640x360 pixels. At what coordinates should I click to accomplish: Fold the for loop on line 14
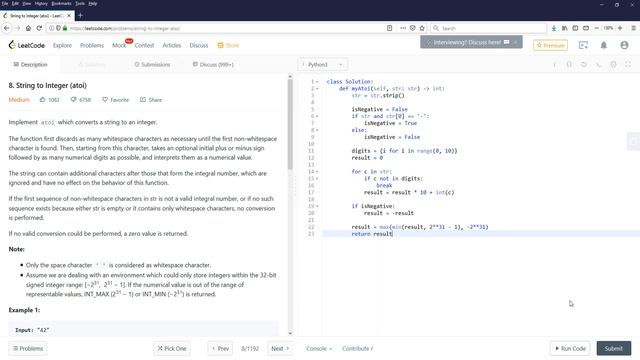(x=317, y=172)
